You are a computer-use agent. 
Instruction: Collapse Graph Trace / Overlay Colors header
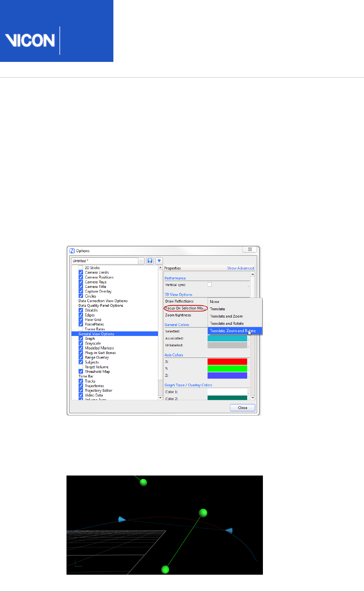coord(188,385)
